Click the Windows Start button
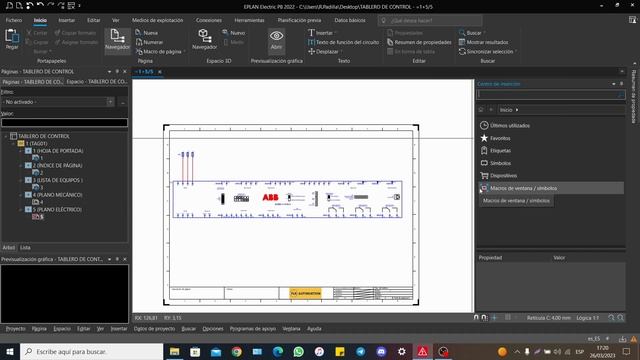Image resolution: width=640 pixels, height=360 pixels. click(x=10, y=351)
